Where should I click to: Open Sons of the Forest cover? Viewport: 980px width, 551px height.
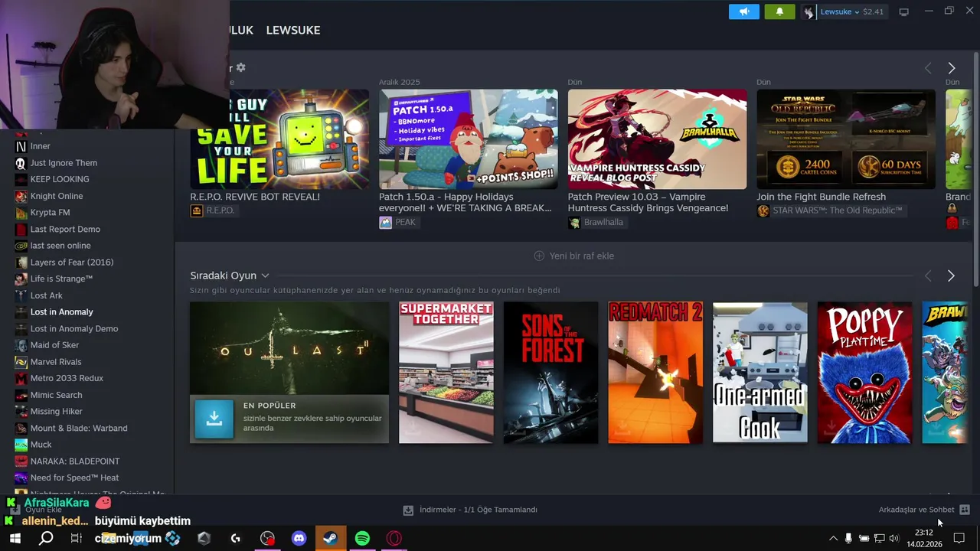550,372
